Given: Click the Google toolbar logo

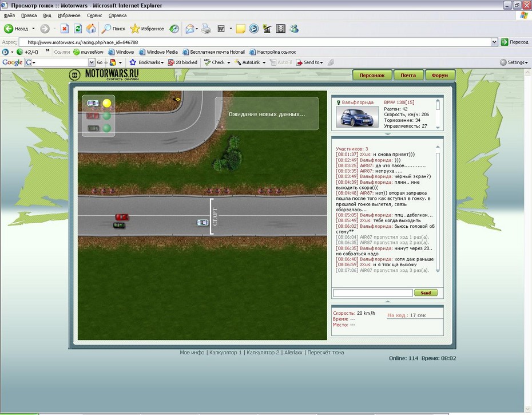Looking at the screenshot, I should pos(12,62).
